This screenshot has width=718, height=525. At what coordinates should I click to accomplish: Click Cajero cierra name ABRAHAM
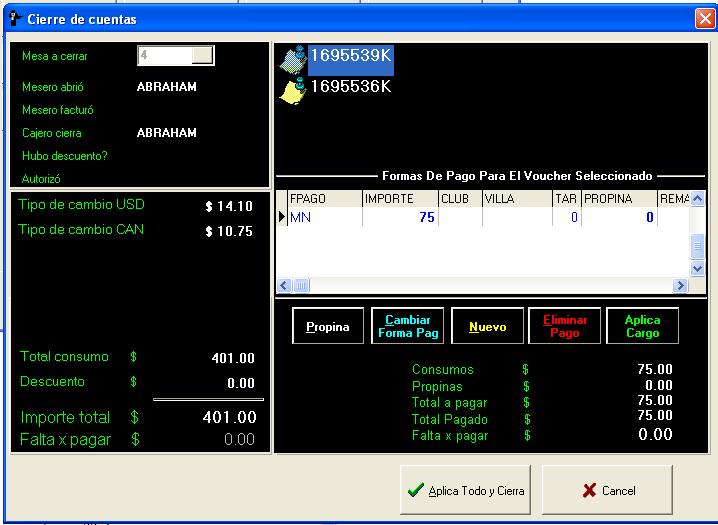coord(167,133)
